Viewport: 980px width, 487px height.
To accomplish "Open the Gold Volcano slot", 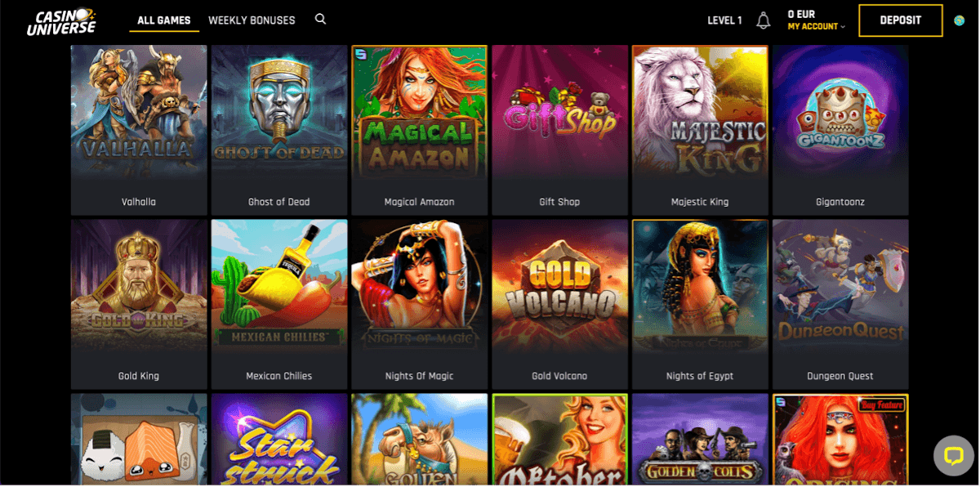I will 559,304.
